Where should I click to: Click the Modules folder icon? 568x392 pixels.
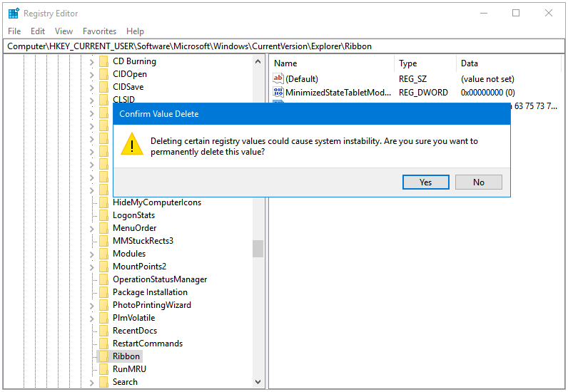103,254
